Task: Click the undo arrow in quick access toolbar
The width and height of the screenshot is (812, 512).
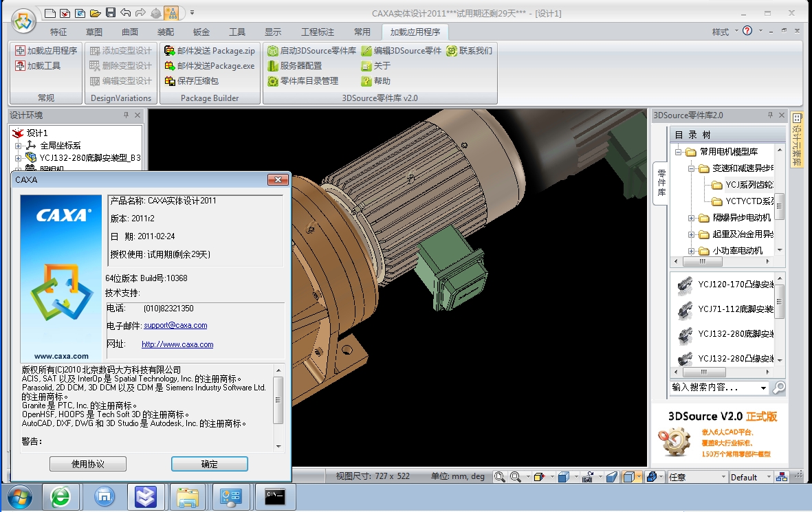Action: (125, 13)
